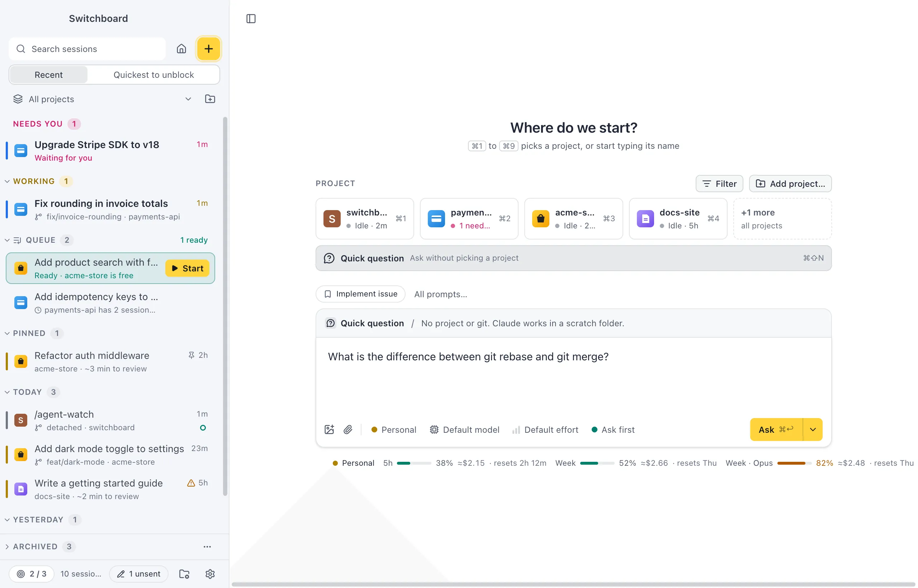Image resolution: width=918 pixels, height=588 pixels.
Task: Open the archived section more options
Action: click(x=207, y=547)
